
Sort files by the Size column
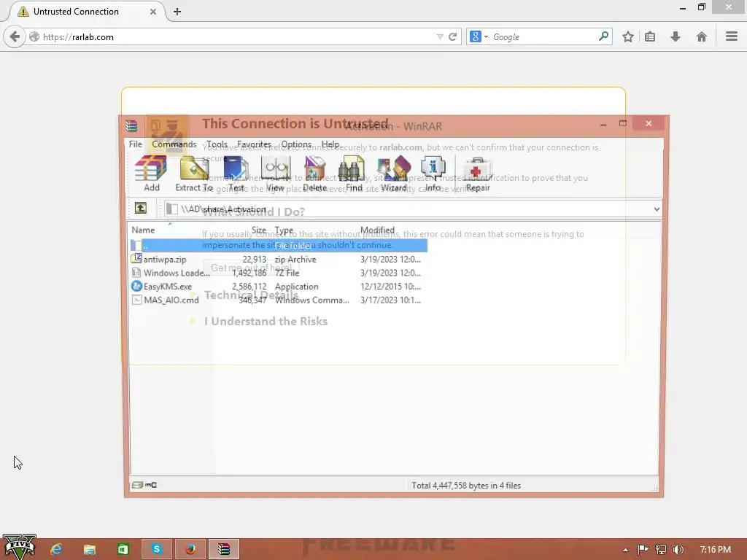tap(259, 230)
